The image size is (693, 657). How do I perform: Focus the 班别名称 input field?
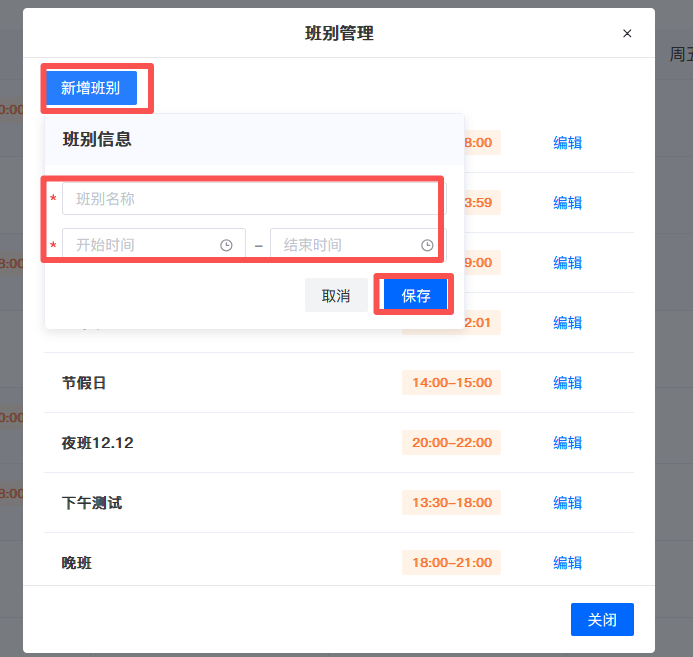(249, 199)
